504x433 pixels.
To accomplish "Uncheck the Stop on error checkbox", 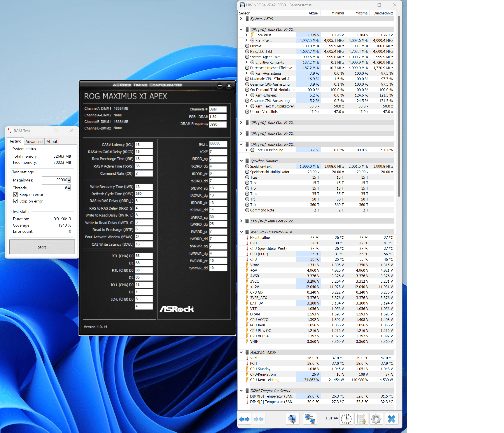I will coord(16,201).
